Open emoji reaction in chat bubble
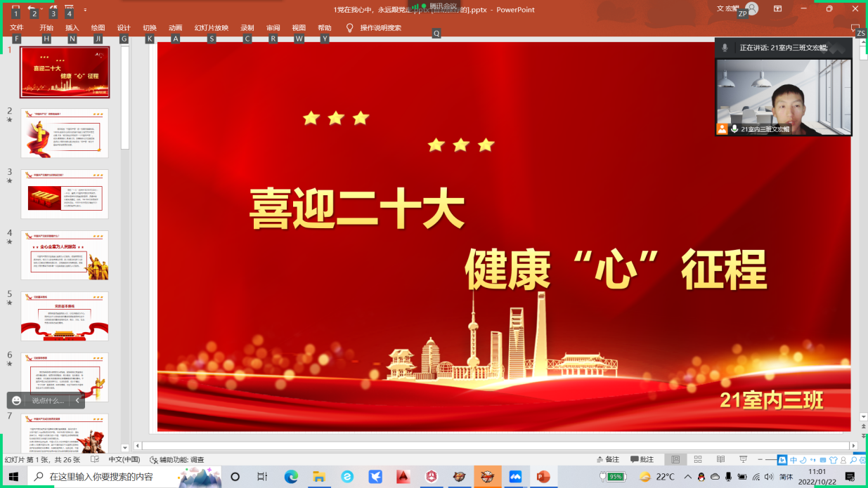Screen dimensions: 868x488 [x=17, y=400]
